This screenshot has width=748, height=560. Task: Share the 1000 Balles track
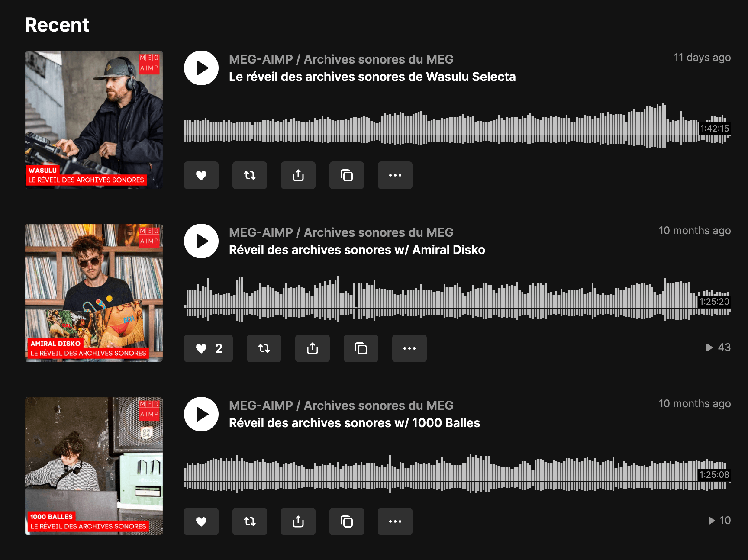[x=298, y=521]
